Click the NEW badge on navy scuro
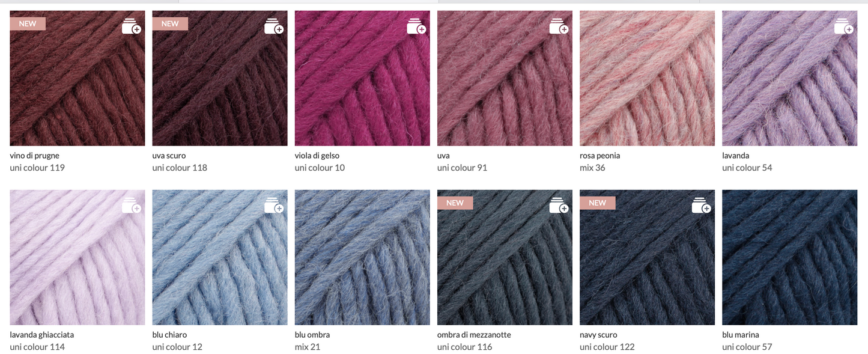 pos(598,203)
